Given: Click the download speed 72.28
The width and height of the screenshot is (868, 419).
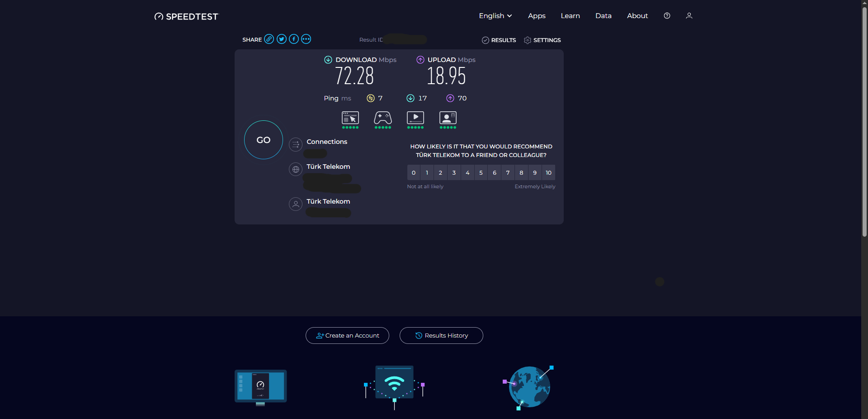Looking at the screenshot, I should point(354,76).
